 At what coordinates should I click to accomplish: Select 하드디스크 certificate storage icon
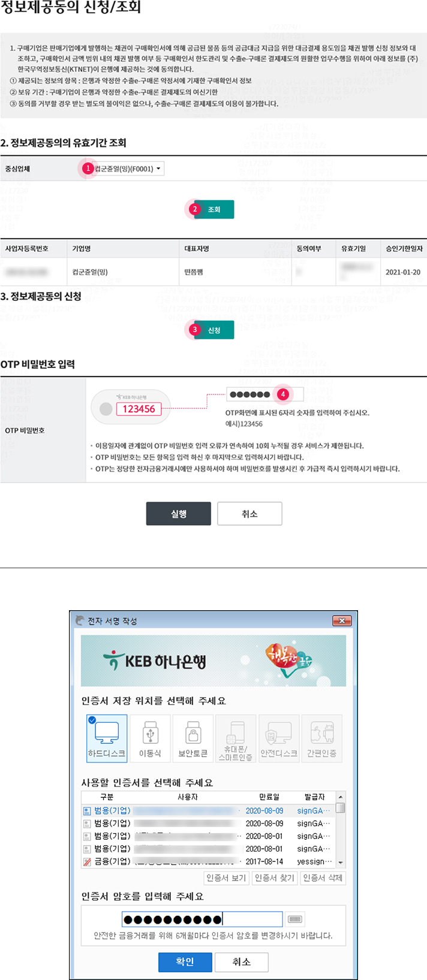107,738
